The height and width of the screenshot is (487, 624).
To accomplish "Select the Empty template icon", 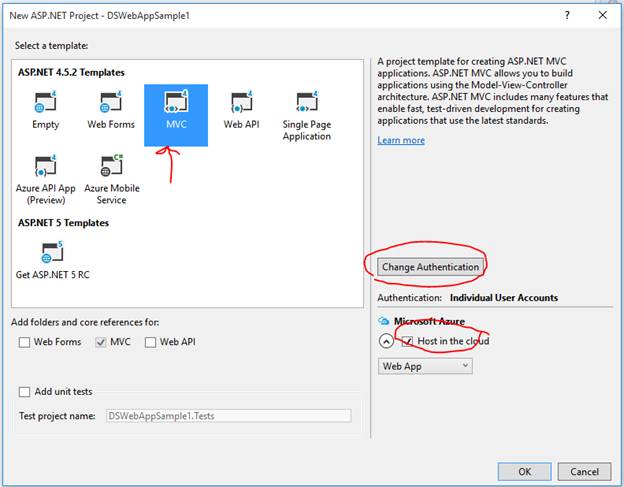I will pyautogui.click(x=46, y=104).
